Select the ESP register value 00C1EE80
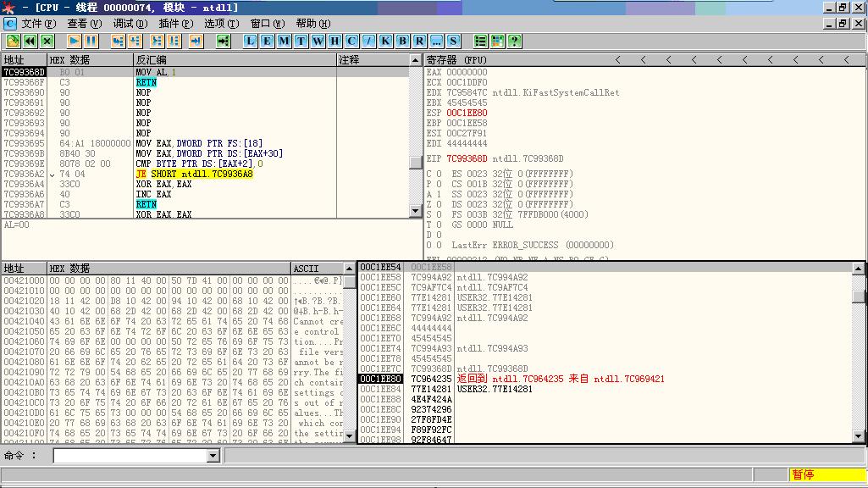Image resolution: width=868 pixels, height=488 pixels. (467, 113)
